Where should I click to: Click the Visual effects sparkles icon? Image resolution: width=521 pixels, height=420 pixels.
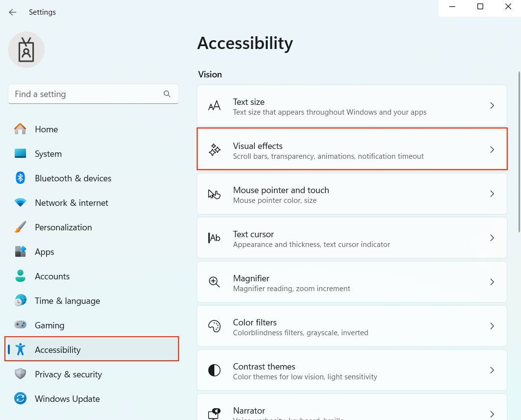pos(214,150)
